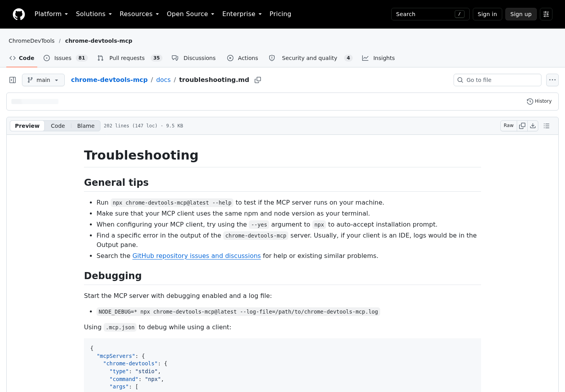Image resolution: width=565 pixels, height=392 pixels.
Task: Switch file view to Blame
Action: [x=86, y=126]
